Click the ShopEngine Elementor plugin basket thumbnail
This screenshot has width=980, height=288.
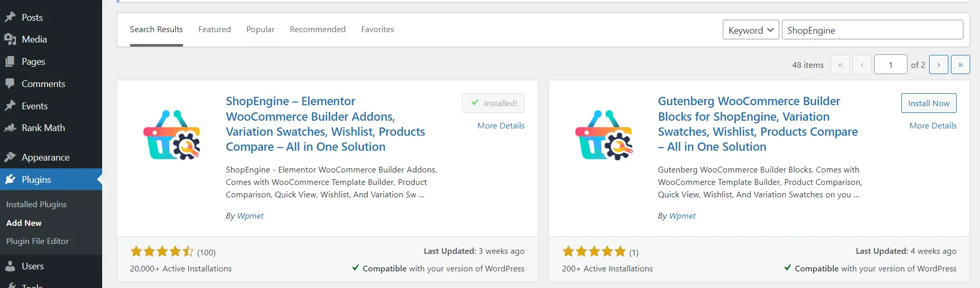point(172,135)
